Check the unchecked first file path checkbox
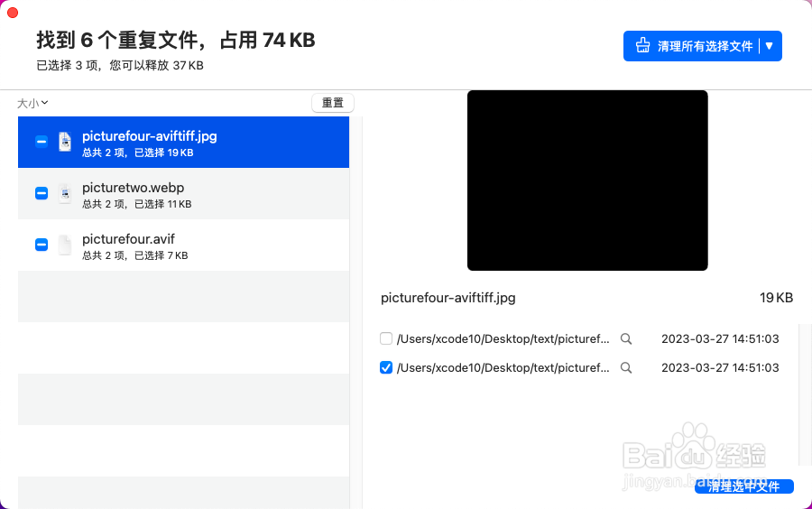The height and width of the screenshot is (509, 812). tap(386, 338)
